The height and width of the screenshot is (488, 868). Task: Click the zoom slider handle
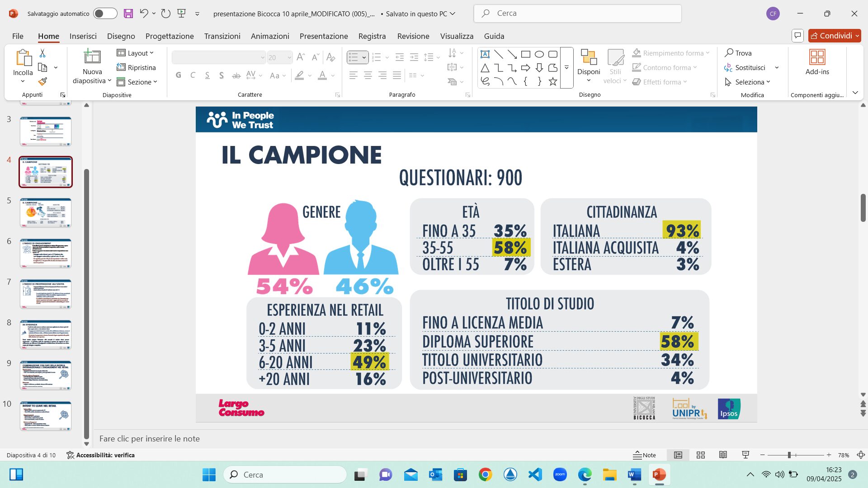[789, 455]
